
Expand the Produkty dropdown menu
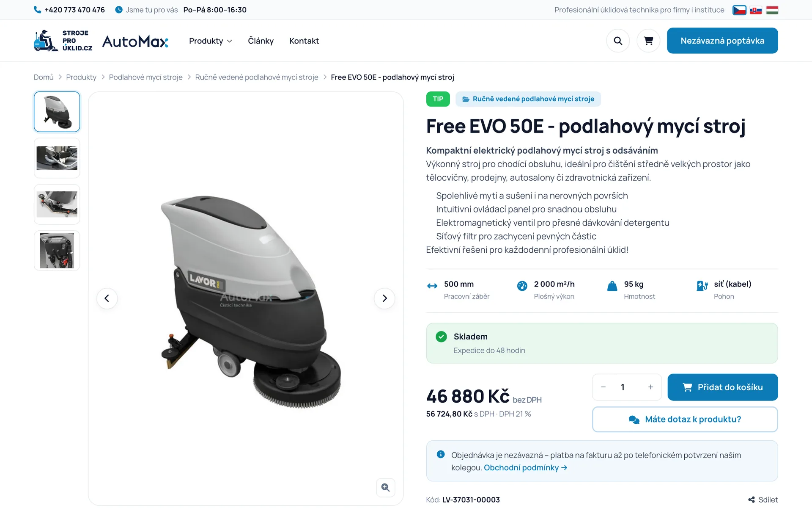[x=210, y=41]
